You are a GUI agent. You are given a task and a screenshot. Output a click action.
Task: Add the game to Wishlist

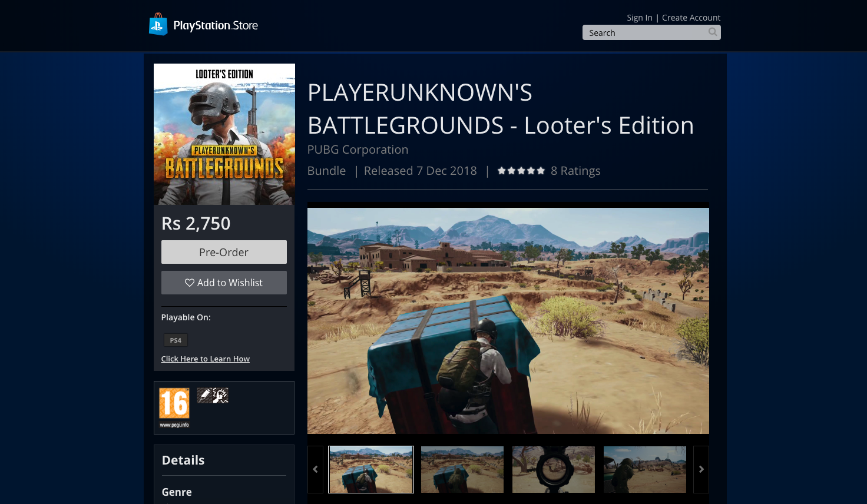pos(224,283)
